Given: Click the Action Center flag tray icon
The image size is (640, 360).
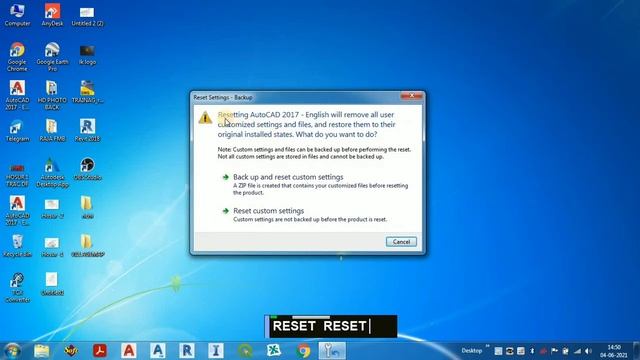Looking at the screenshot, I should [554, 351].
